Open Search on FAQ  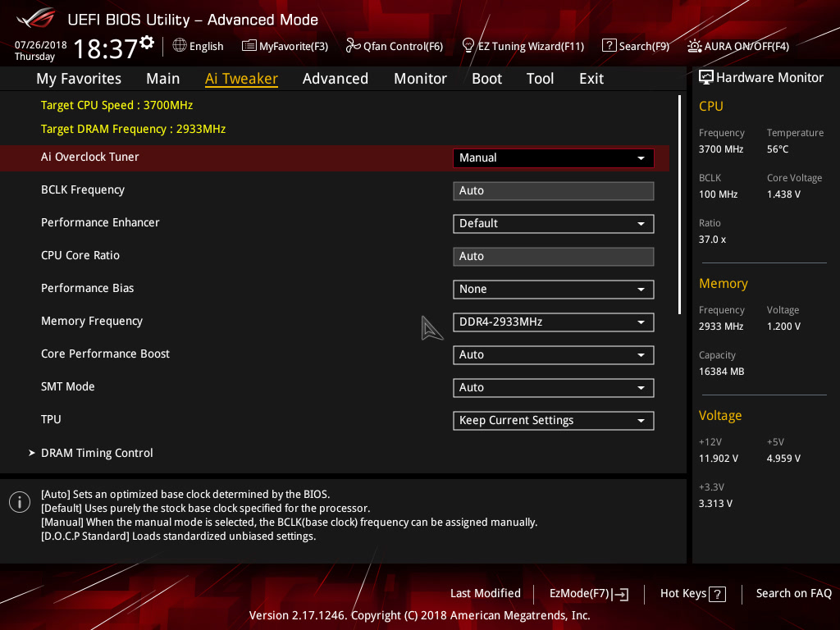[794, 594]
